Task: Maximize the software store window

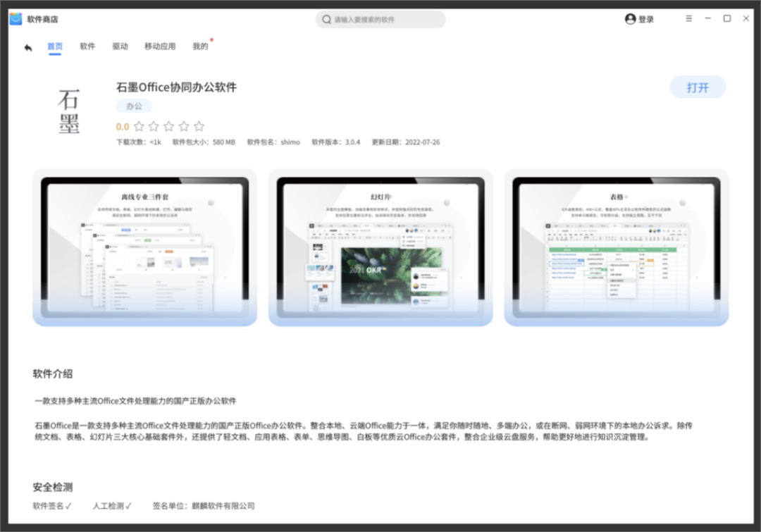Action: point(727,18)
